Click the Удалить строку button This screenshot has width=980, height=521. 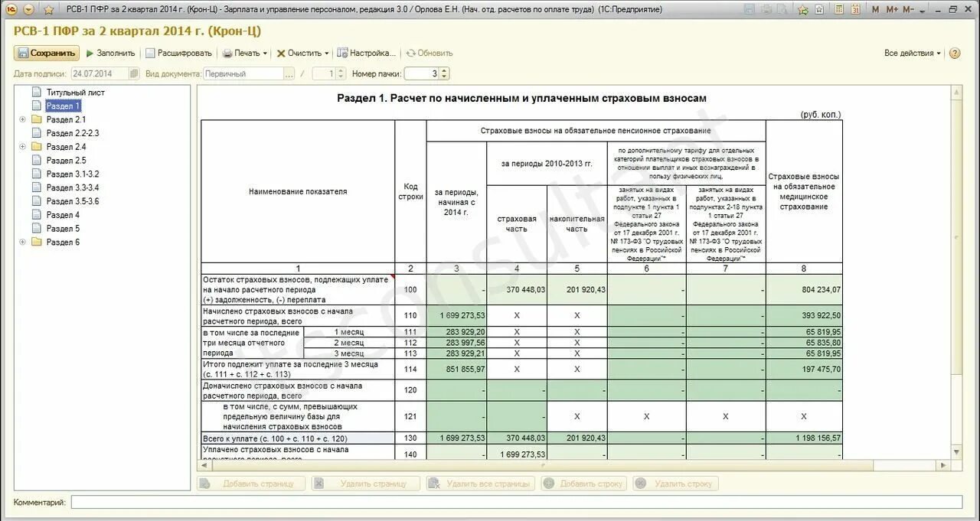pyautogui.click(x=675, y=484)
